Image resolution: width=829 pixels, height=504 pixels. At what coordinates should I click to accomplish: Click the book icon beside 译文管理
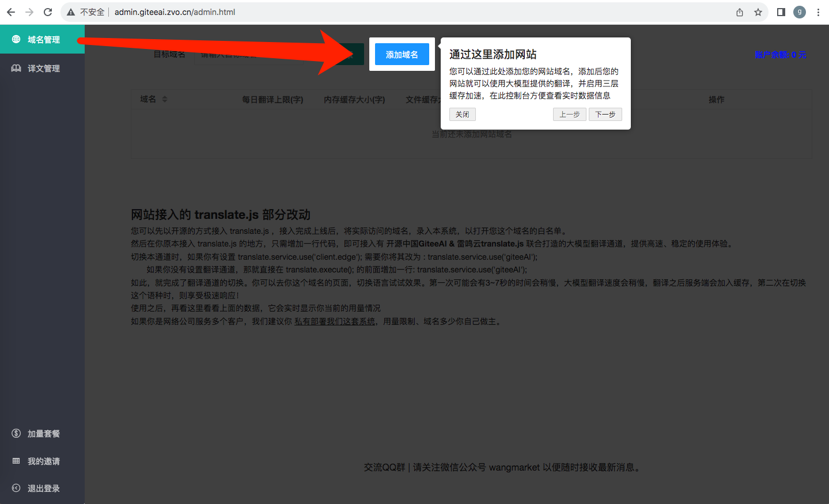click(x=16, y=68)
